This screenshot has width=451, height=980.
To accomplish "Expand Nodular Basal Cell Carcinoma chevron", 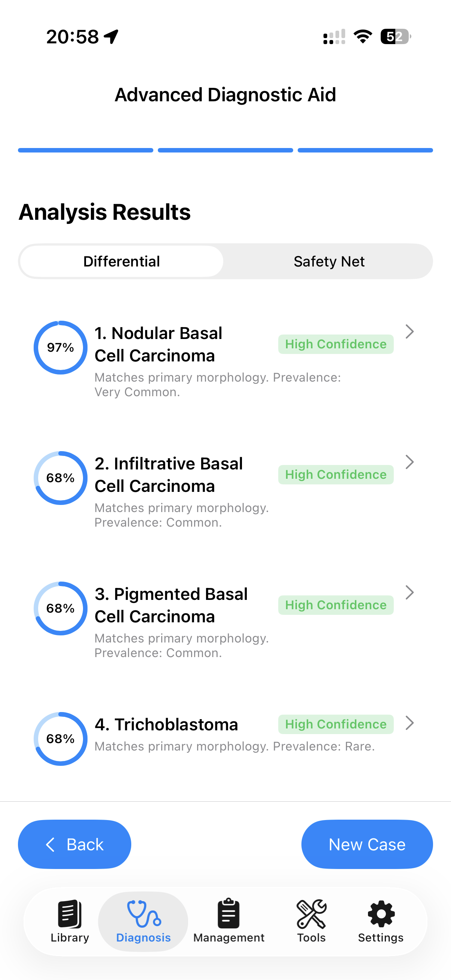I will (409, 332).
